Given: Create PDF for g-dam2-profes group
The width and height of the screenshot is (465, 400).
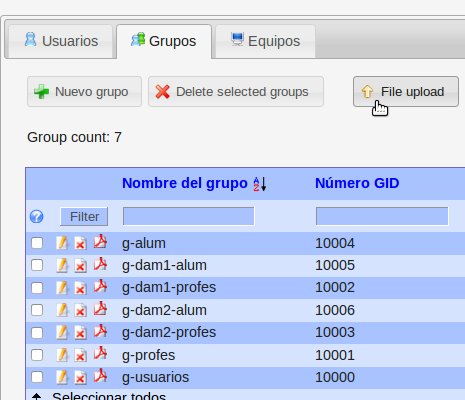Looking at the screenshot, I should pos(100,331).
